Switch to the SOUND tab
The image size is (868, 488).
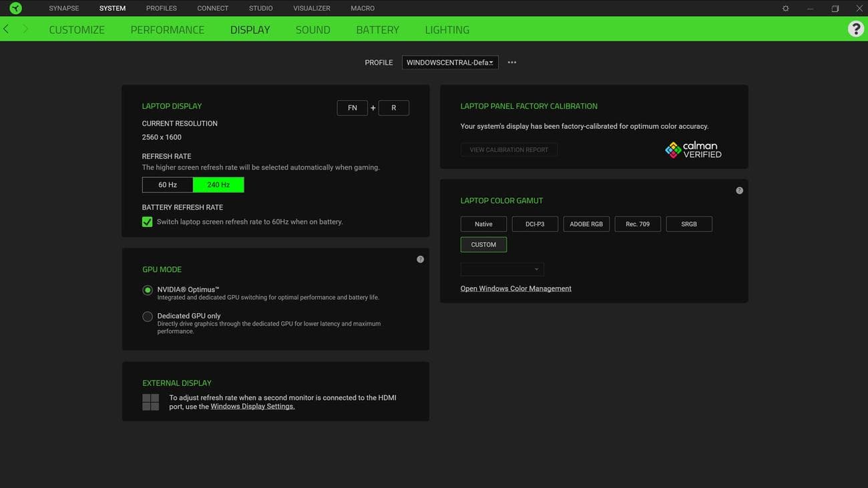312,29
